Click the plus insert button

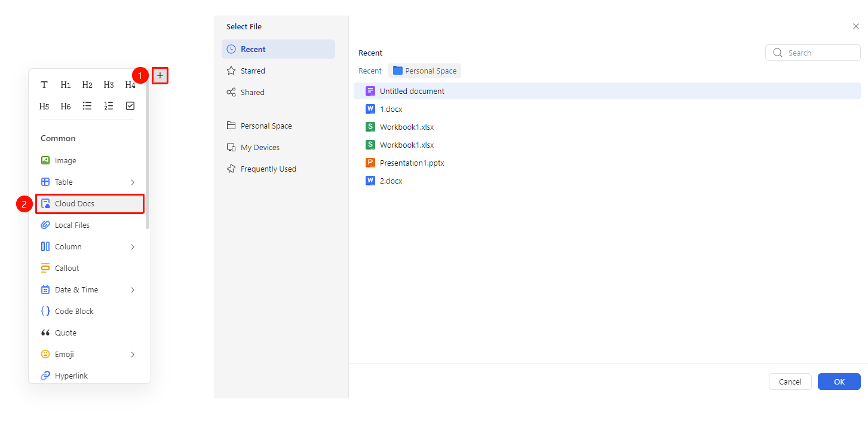(x=160, y=75)
